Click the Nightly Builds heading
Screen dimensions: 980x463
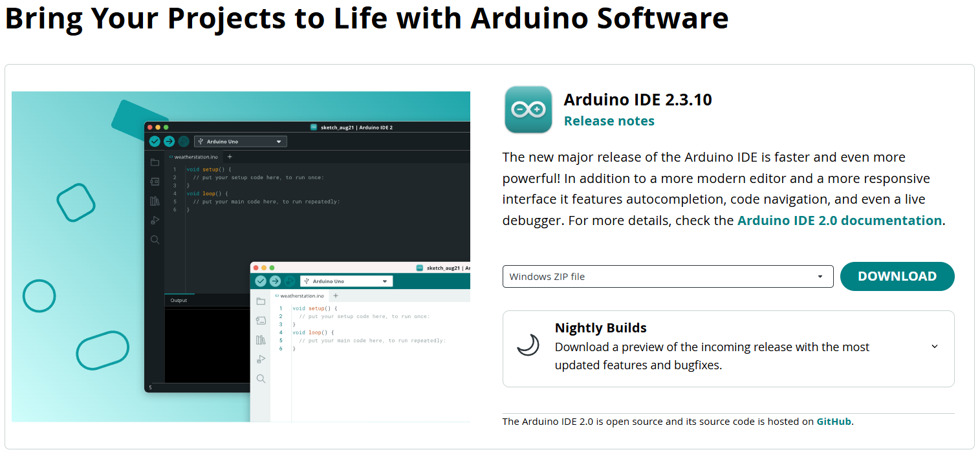click(x=600, y=328)
